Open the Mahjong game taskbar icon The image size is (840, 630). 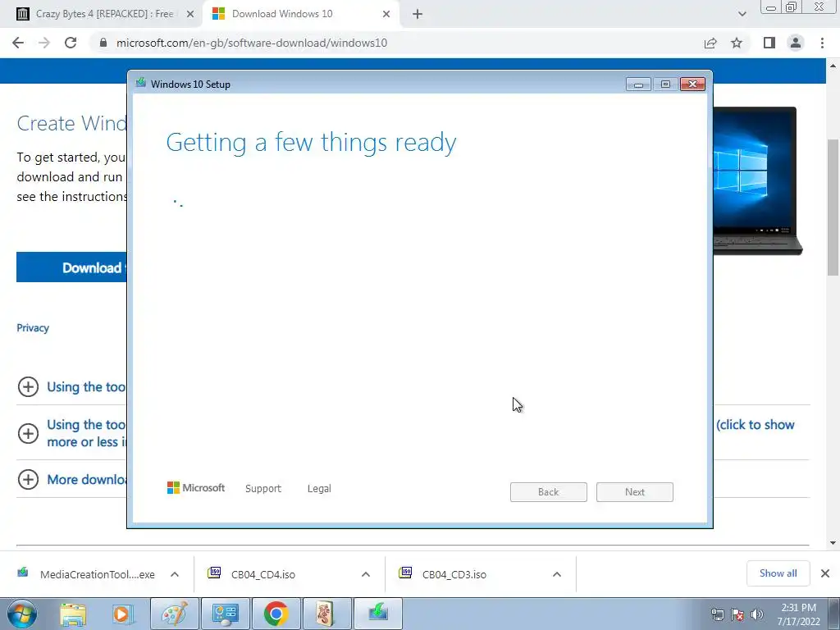point(326,614)
